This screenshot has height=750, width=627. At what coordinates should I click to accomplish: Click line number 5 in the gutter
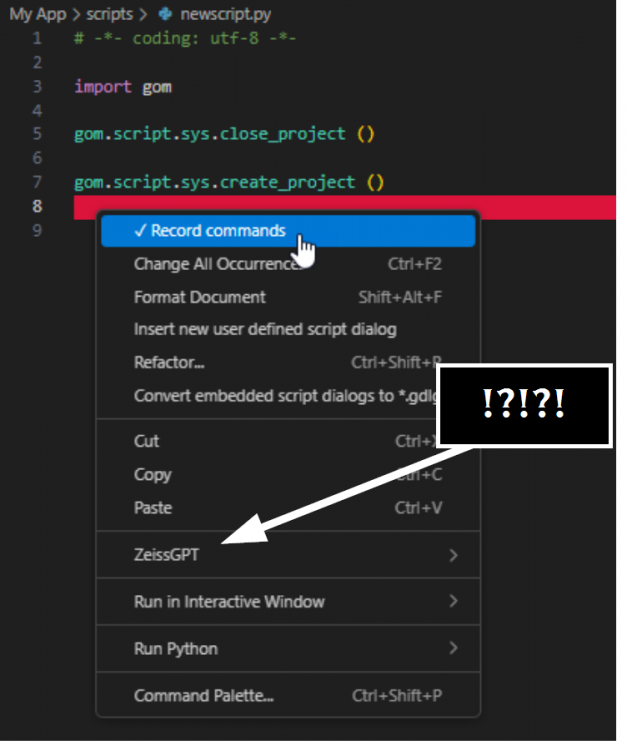pos(37,134)
